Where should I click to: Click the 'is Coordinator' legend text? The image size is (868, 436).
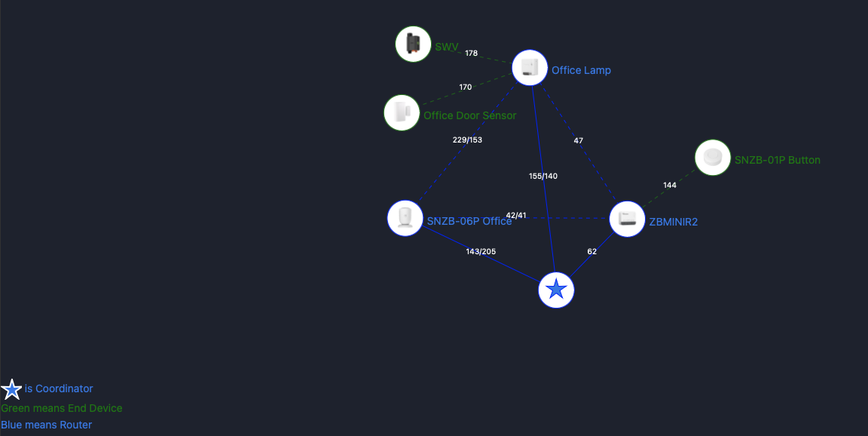tap(59, 389)
